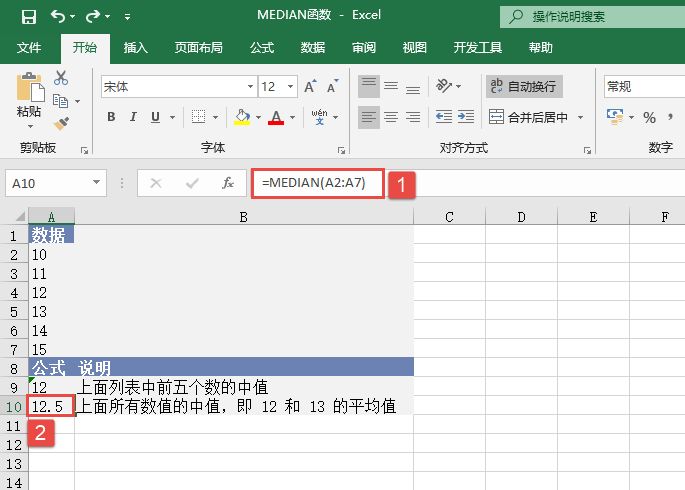
Task: Open the 公式 ribbon tab
Action: [261, 47]
